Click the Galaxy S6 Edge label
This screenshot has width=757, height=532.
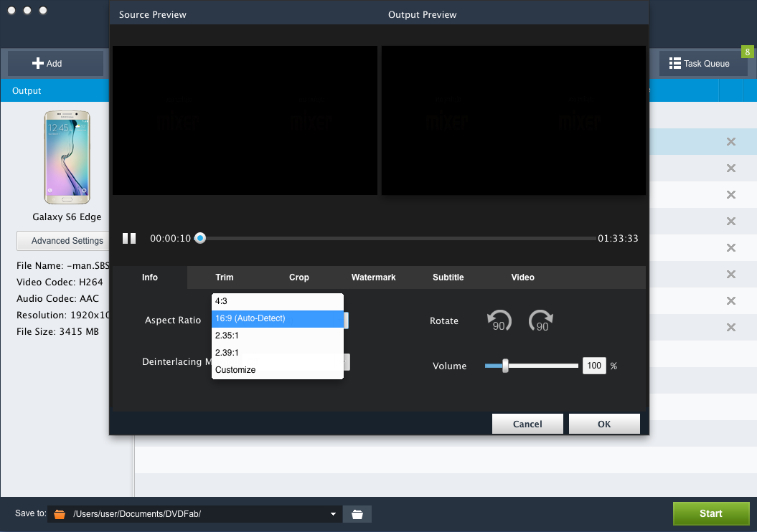click(67, 217)
